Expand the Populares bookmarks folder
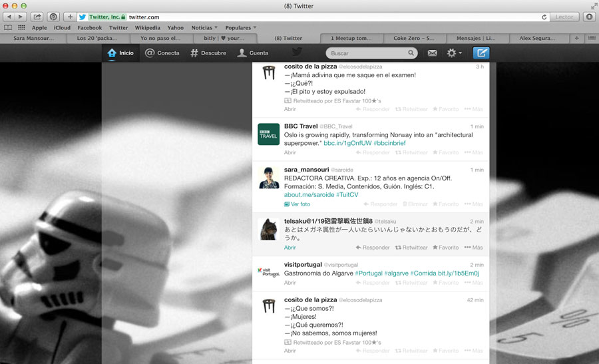599x364 pixels. 241,27
